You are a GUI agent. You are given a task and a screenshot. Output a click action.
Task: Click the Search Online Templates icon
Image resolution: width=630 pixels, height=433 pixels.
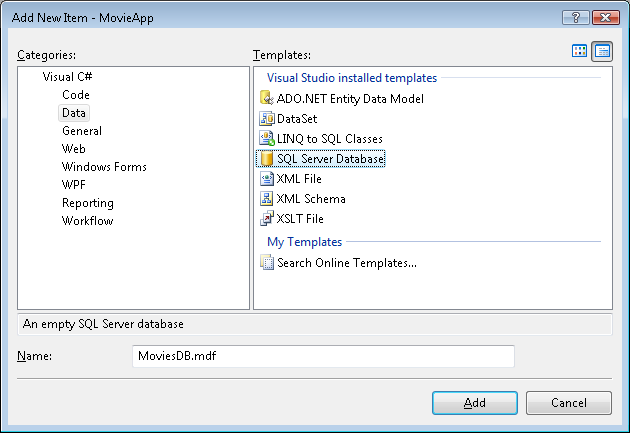(267, 263)
